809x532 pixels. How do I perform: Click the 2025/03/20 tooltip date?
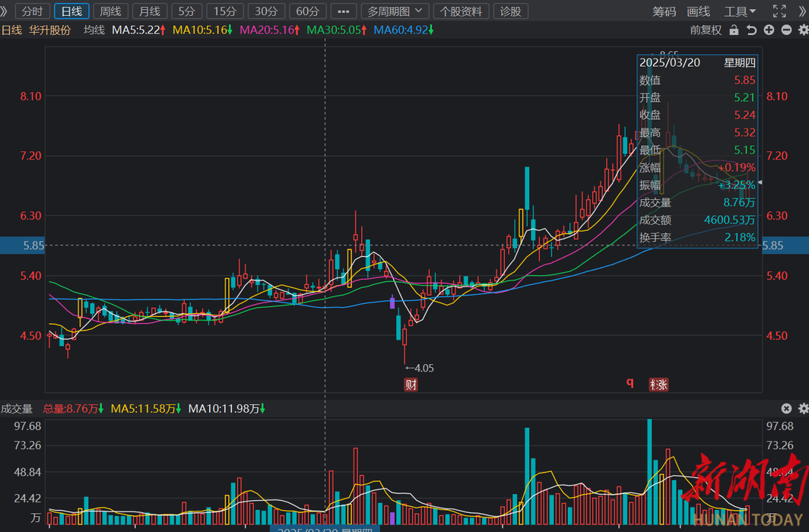pyautogui.click(x=670, y=63)
